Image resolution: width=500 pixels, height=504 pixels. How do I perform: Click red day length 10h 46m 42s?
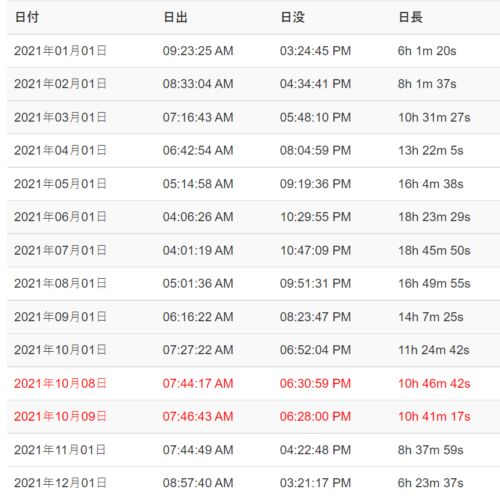tap(434, 383)
